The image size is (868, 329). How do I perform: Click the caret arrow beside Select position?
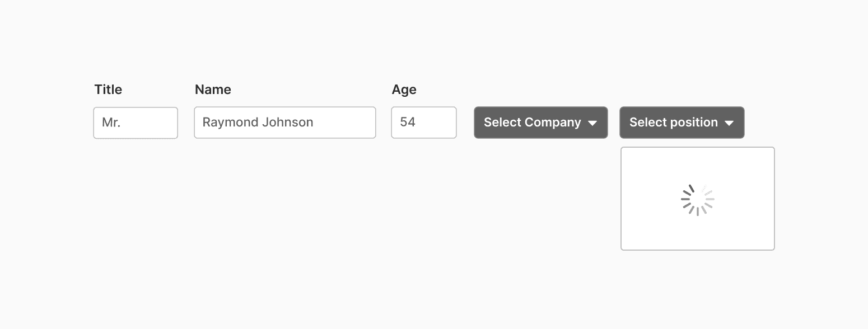729,123
